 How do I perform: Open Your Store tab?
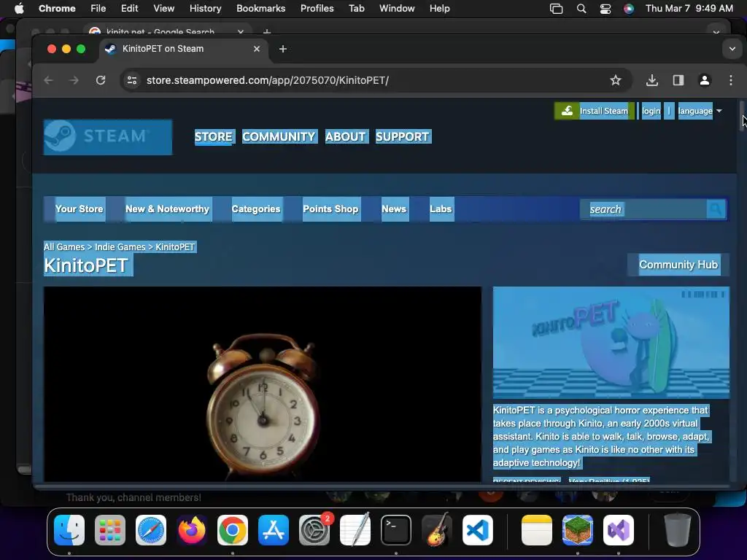point(79,209)
